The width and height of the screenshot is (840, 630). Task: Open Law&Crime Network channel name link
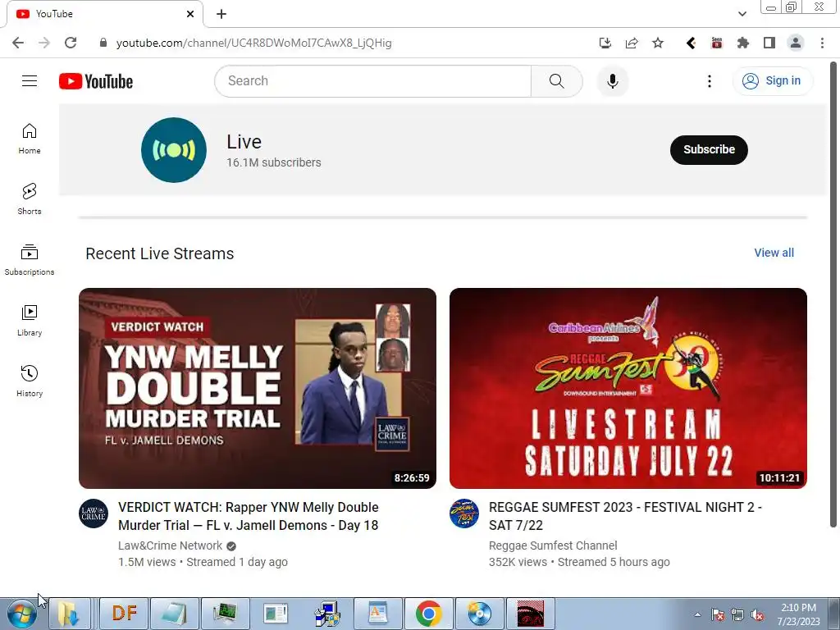tap(171, 546)
